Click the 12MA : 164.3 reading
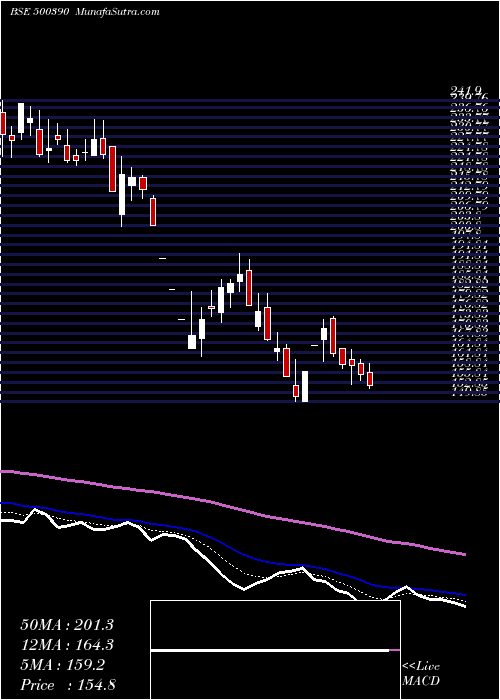 click(67, 645)
